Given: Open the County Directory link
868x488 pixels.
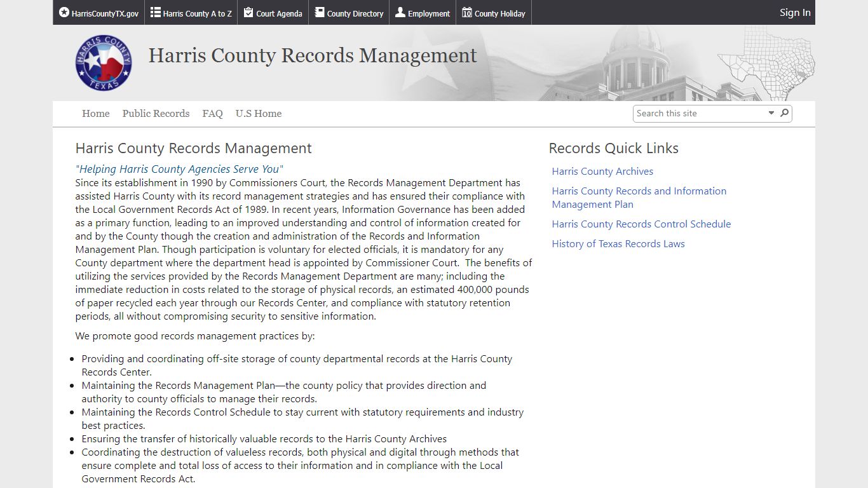Looking at the screenshot, I should click(x=355, y=13).
